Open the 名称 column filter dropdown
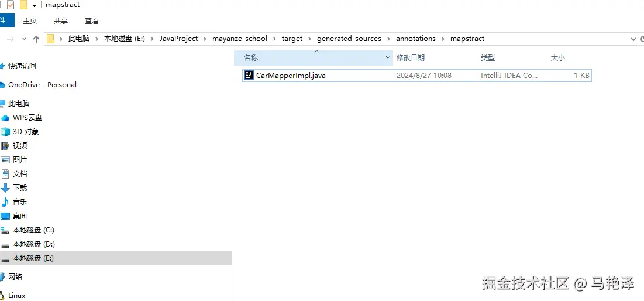 tap(388, 58)
